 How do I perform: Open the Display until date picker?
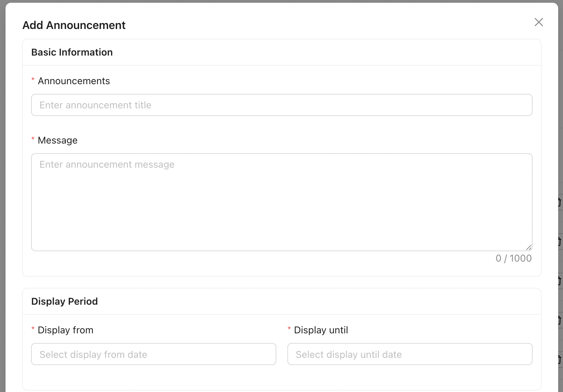[410, 354]
